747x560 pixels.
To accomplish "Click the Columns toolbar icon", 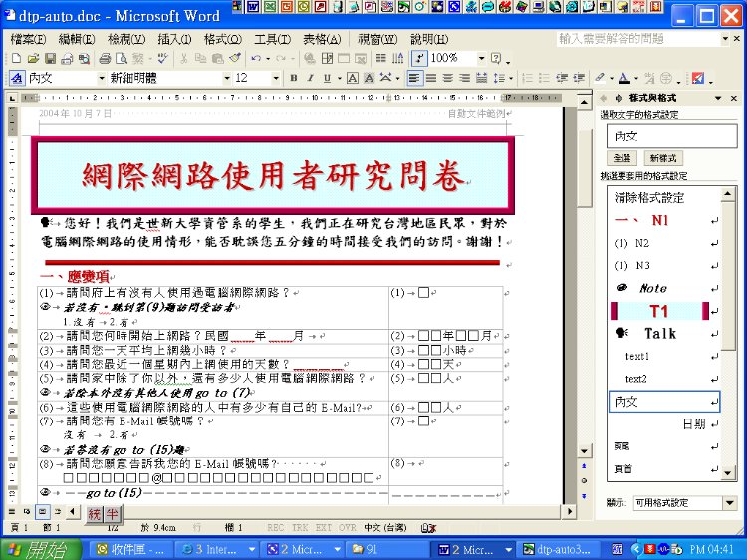I will pyautogui.click(x=381, y=58).
